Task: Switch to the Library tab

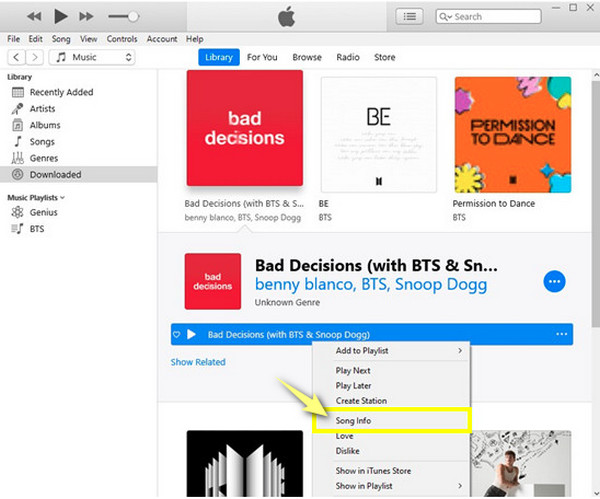Action: (x=219, y=57)
